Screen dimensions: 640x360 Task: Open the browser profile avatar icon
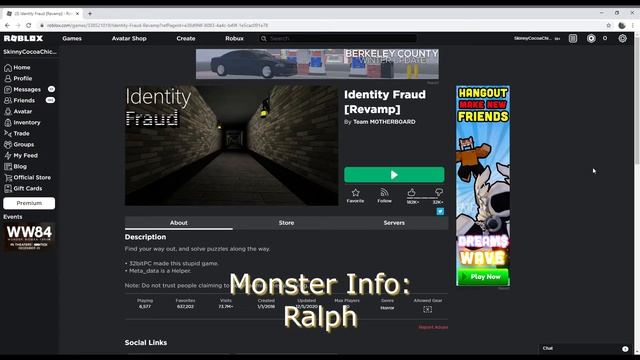[622, 25]
